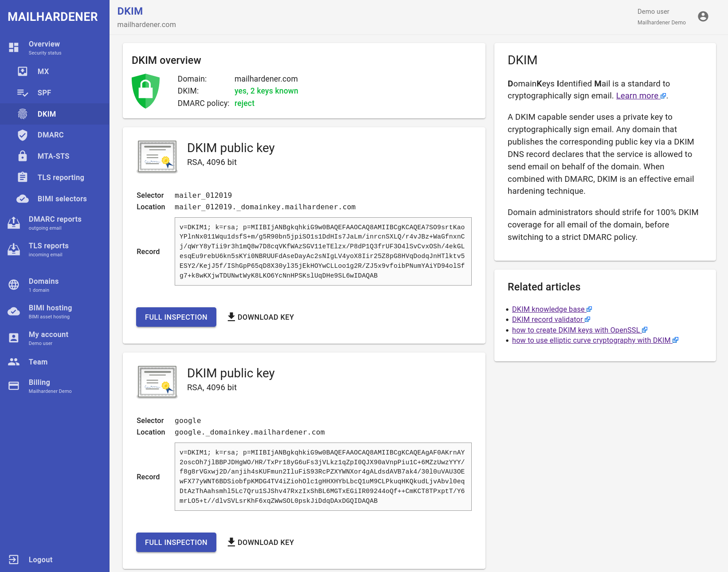The image size is (728, 572).
Task: Select the MTA-STS padlock icon
Action: pyautogui.click(x=23, y=156)
